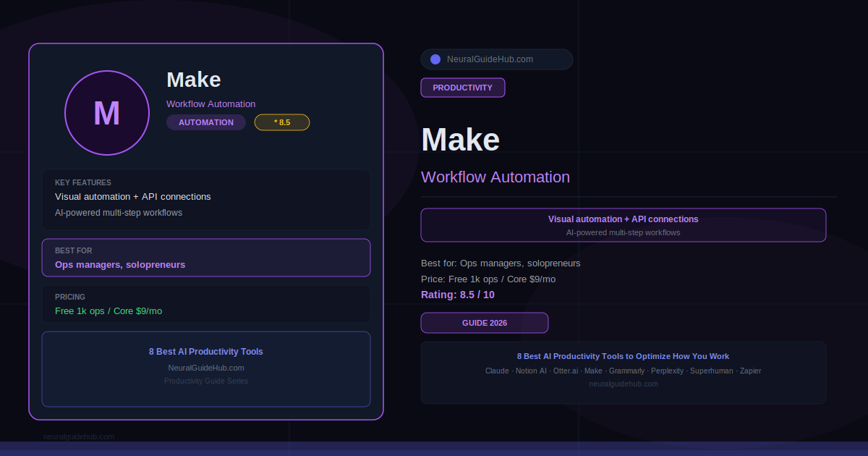The height and width of the screenshot is (456, 868).
Task: Click the Make title in left card
Action: (194, 80)
